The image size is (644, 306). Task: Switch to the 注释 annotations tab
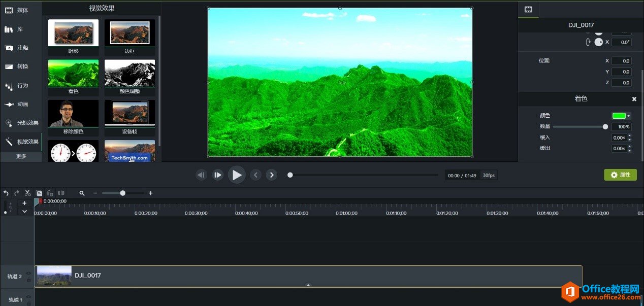[x=21, y=48]
